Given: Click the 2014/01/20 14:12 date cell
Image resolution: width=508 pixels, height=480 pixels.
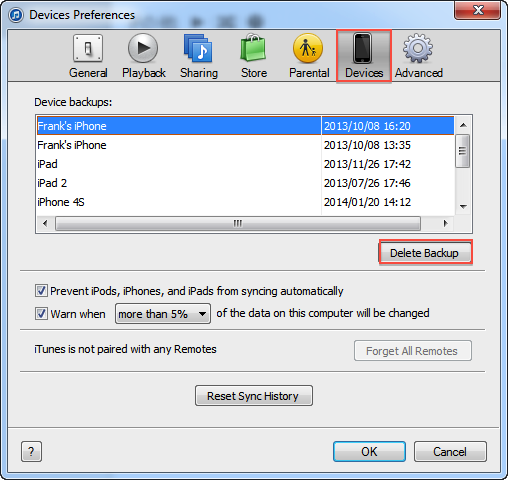Looking at the screenshot, I should (x=367, y=202).
